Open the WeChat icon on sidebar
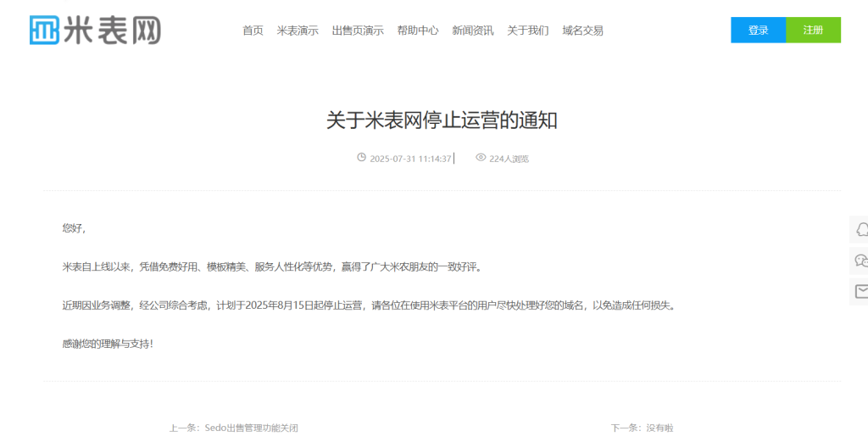The width and height of the screenshot is (868, 448). (861, 260)
